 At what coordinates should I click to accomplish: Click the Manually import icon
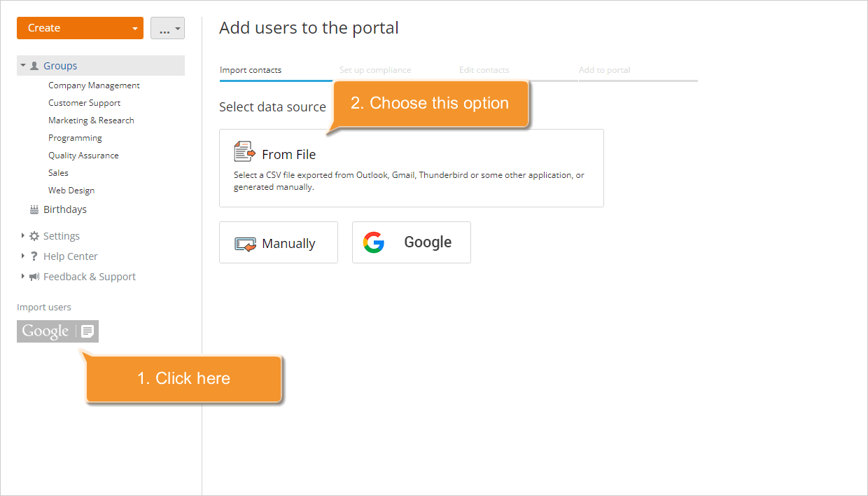(245, 242)
